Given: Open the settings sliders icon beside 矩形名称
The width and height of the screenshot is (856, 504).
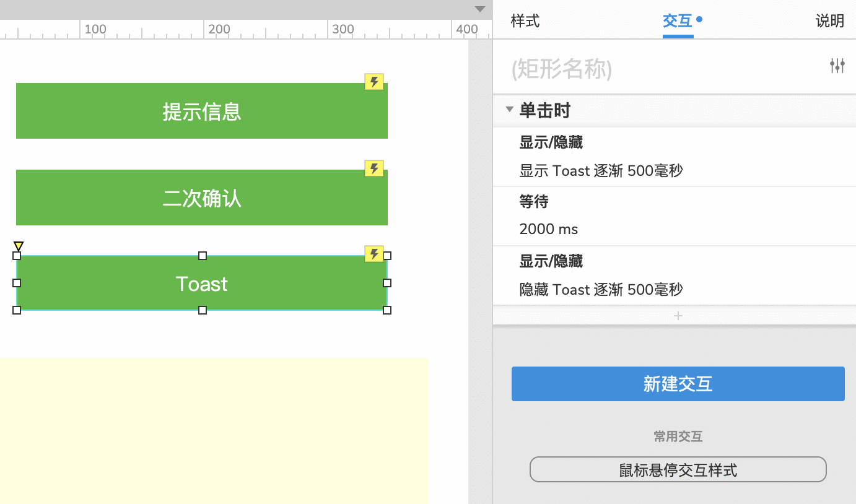Looking at the screenshot, I should tap(837, 66).
